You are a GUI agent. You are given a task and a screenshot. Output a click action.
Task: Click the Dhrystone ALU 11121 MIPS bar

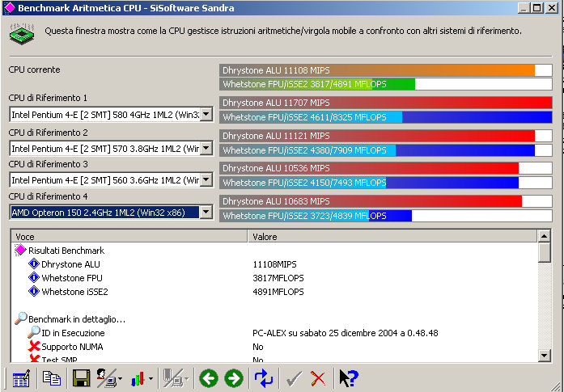coord(386,136)
